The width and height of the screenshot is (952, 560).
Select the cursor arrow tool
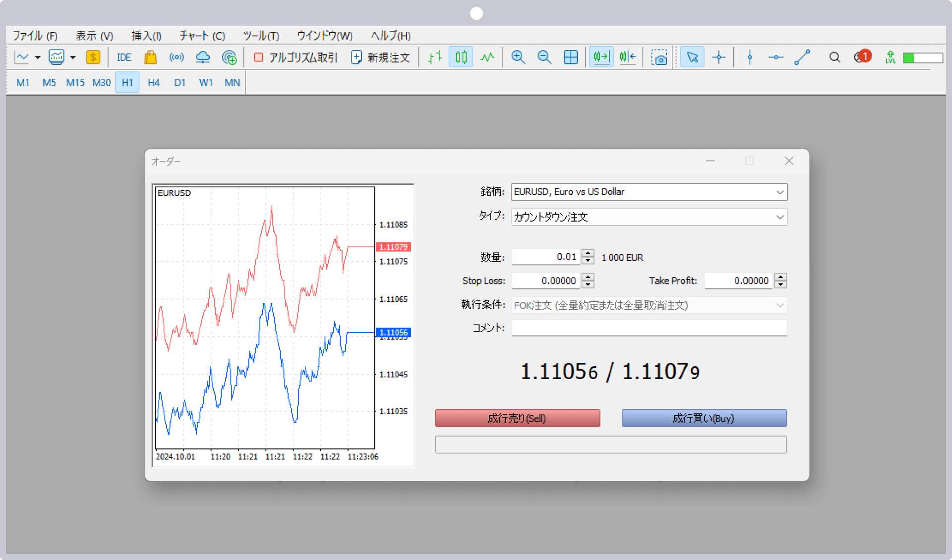692,57
